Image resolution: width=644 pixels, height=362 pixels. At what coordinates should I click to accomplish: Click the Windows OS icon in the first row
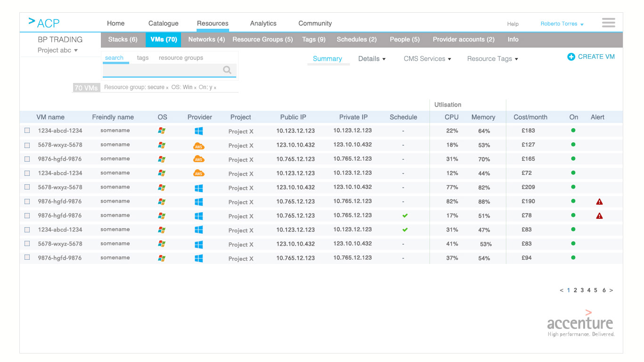(x=162, y=131)
